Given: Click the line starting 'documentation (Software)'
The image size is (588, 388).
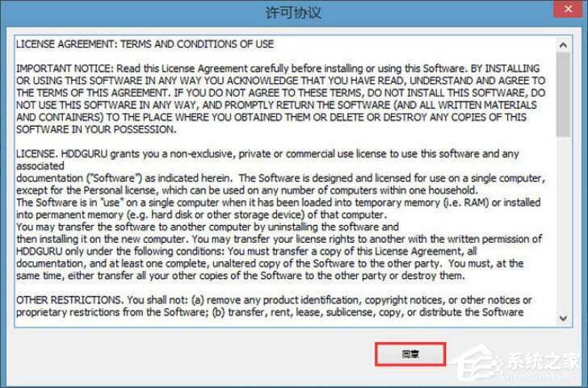Looking at the screenshot, I should coord(280,178).
